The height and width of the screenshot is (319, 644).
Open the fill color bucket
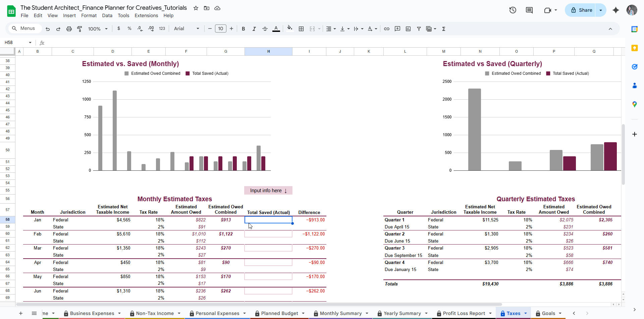click(290, 29)
